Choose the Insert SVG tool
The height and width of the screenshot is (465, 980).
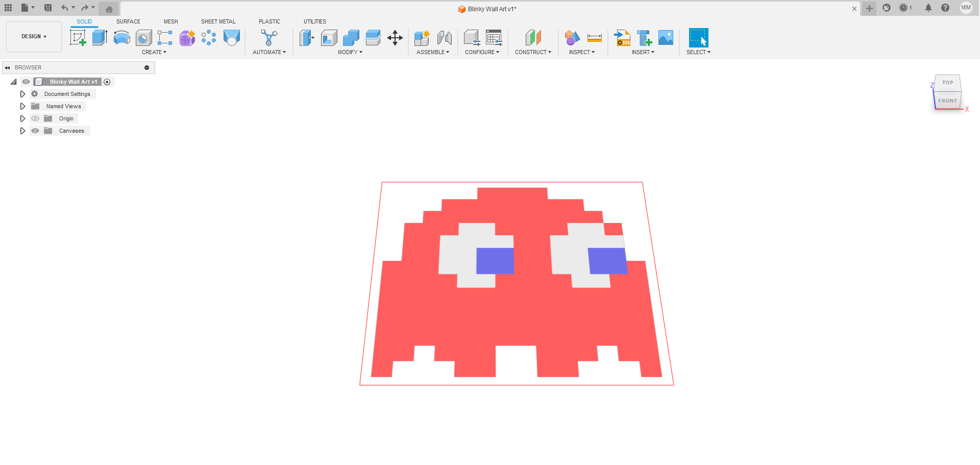click(622, 38)
